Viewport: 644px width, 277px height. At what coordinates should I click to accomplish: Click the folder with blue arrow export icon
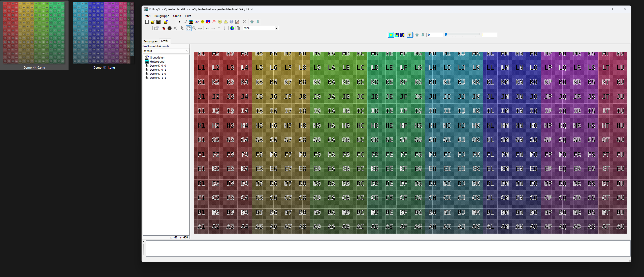point(166,22)
